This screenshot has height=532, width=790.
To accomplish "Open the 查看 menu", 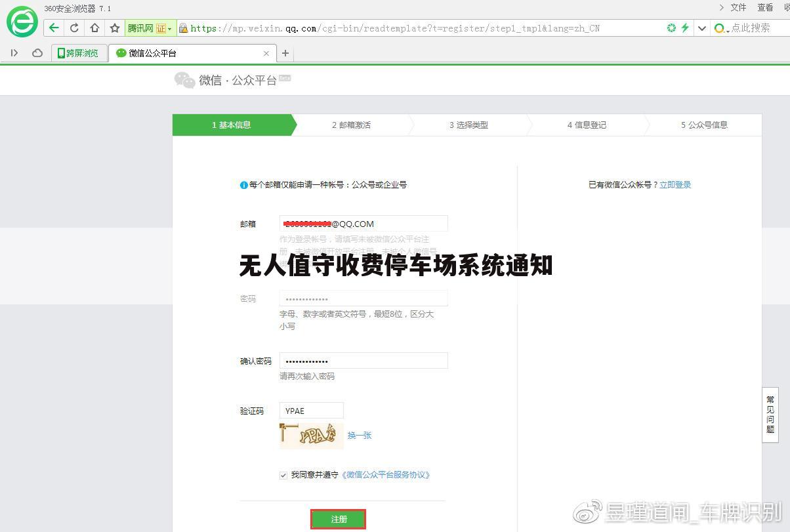I will [x=765, y=7].
